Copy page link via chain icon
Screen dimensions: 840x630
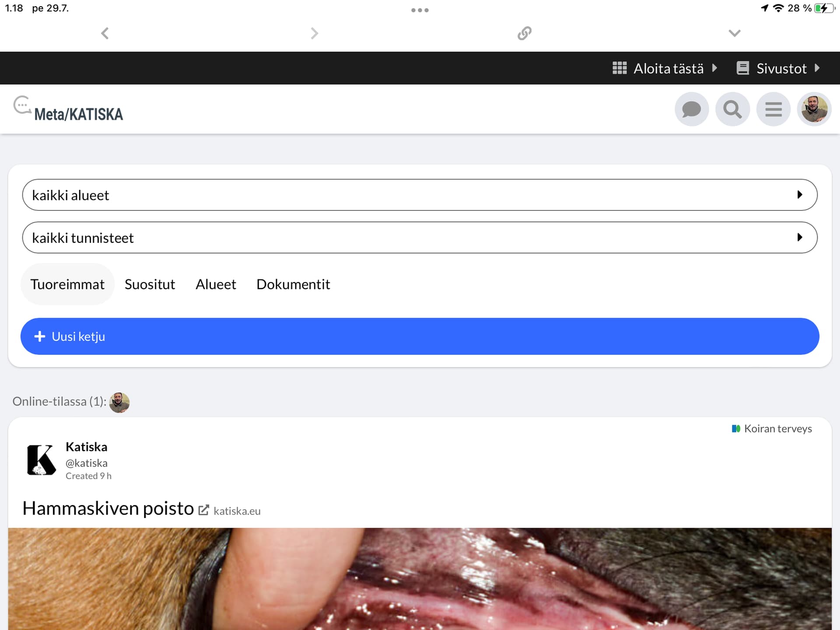(525, 33)
